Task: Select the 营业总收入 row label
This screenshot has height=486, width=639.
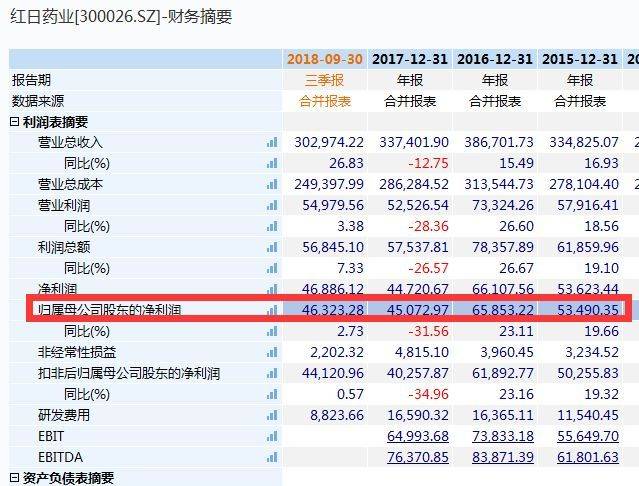Action: point(70,143)
